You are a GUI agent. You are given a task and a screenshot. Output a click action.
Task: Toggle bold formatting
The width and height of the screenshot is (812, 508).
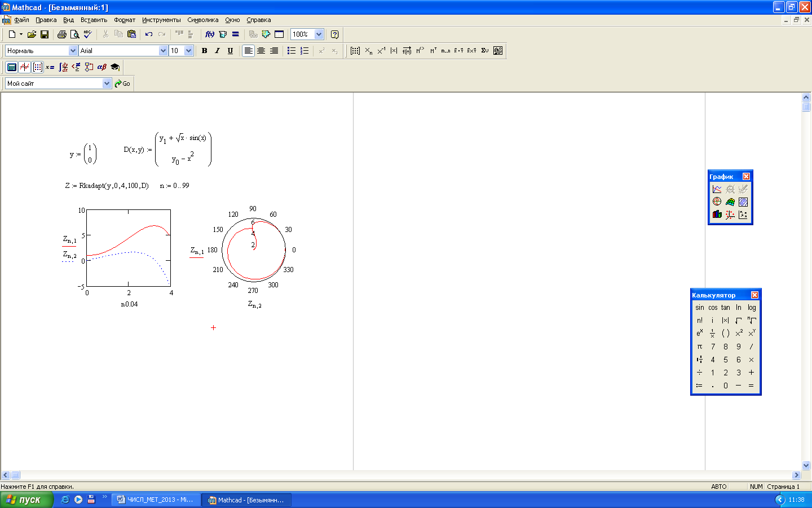204,51
